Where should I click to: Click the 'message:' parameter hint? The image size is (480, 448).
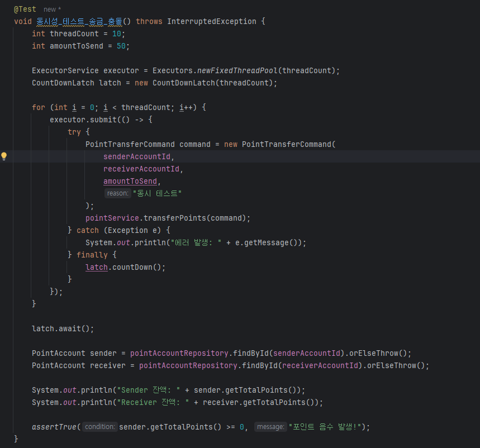[270, 427]
